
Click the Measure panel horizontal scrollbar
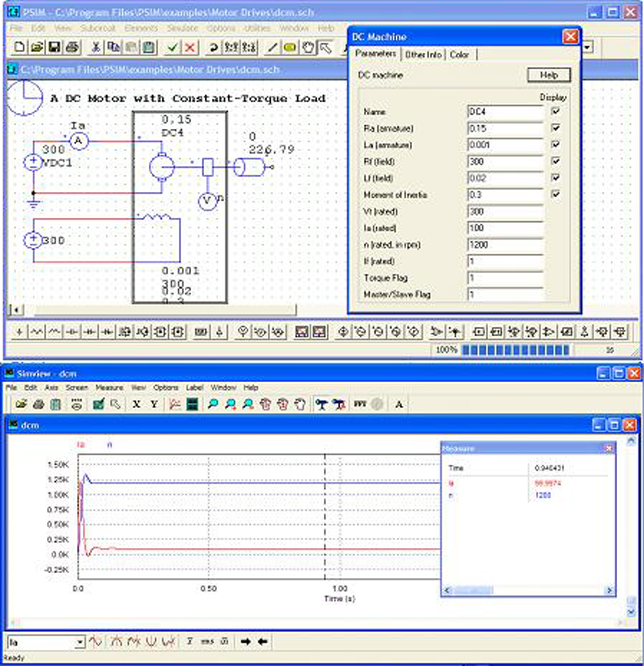tap(528, 590)
